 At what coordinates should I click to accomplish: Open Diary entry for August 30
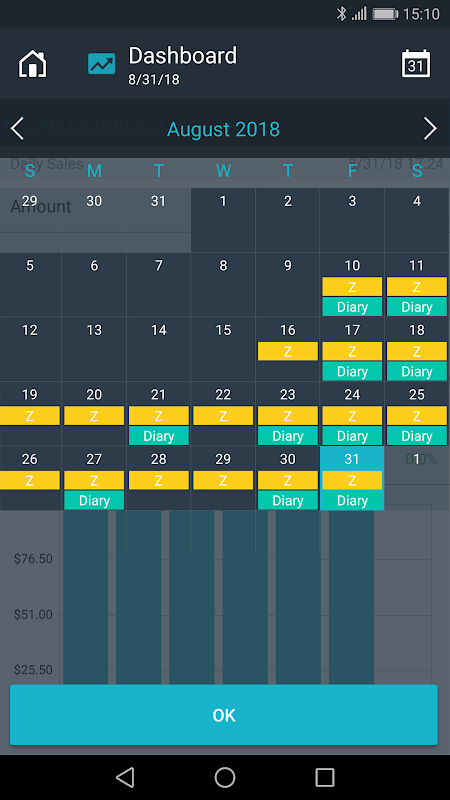pos(288,501)
